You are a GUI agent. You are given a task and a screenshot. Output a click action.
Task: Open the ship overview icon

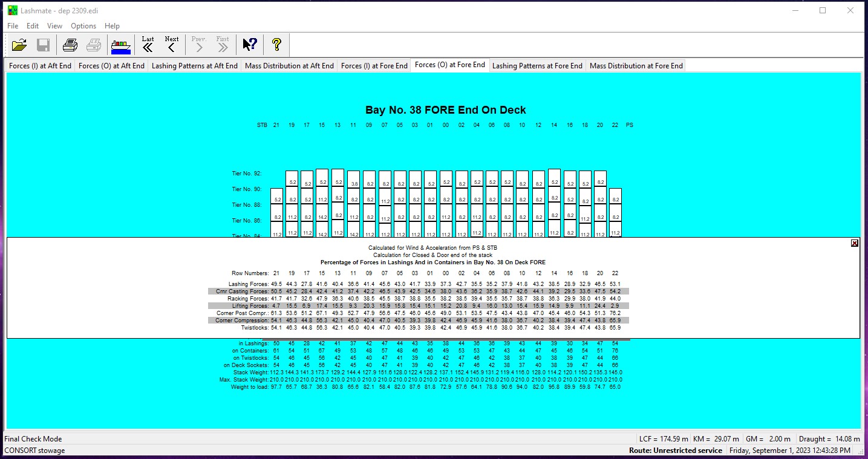tap(121, 45)
